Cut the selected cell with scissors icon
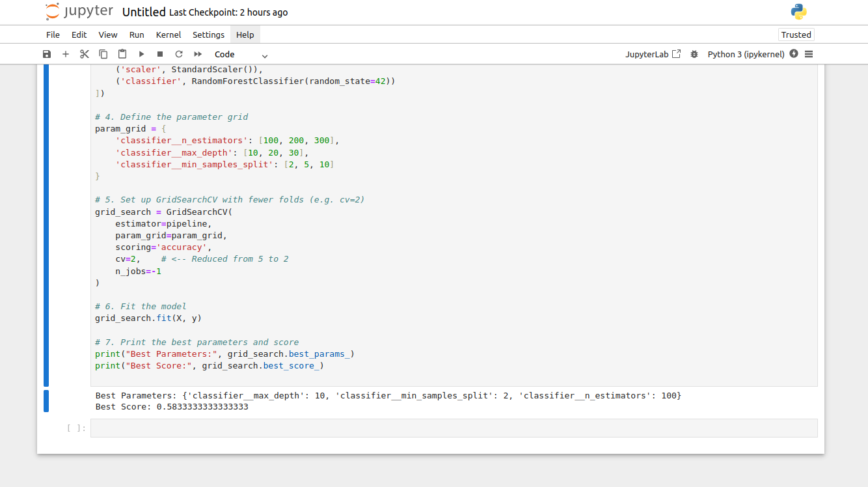 coord(85,54)
